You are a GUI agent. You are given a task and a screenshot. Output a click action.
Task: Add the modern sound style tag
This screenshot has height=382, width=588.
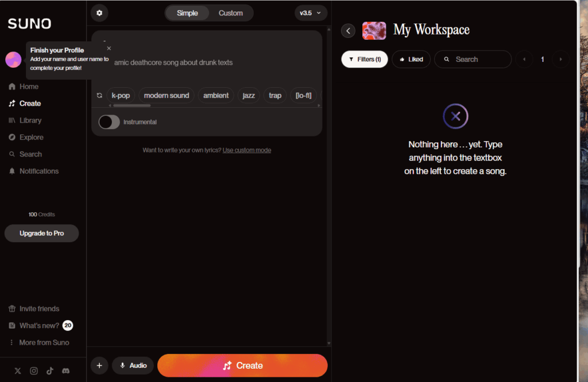tap(167, 95)
